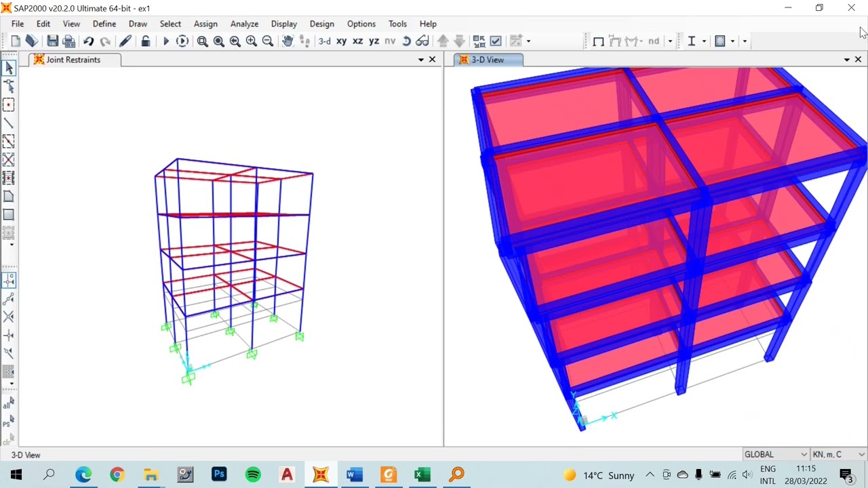Image resolution: width=868 pixels, height=488 pixels.
Task: Choose the Draw Rectangular Area tool
Action: coord(9,214)
